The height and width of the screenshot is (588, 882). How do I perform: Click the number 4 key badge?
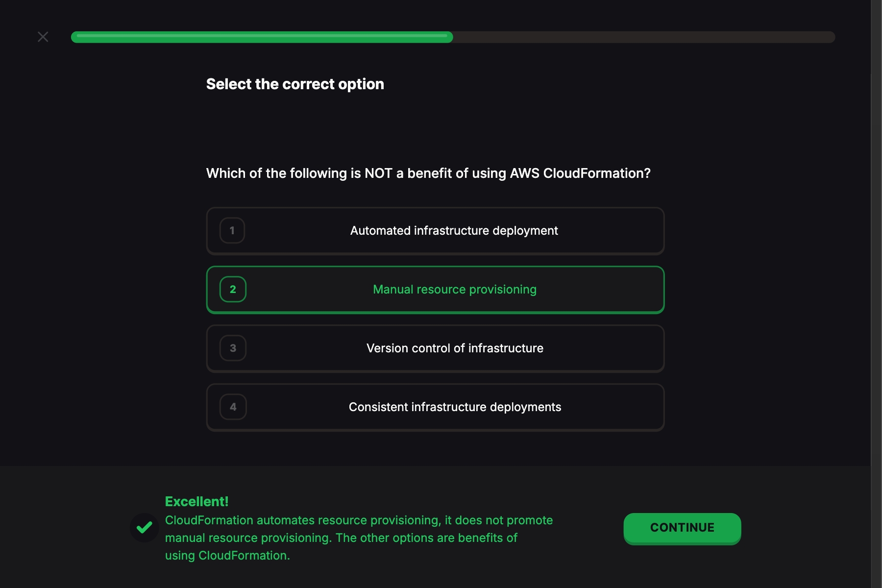pyautogui.click(x=233, y=407)
